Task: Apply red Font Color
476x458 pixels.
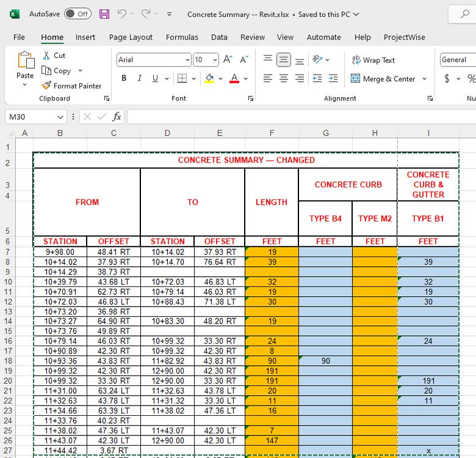Action: [x=234, y=78]
